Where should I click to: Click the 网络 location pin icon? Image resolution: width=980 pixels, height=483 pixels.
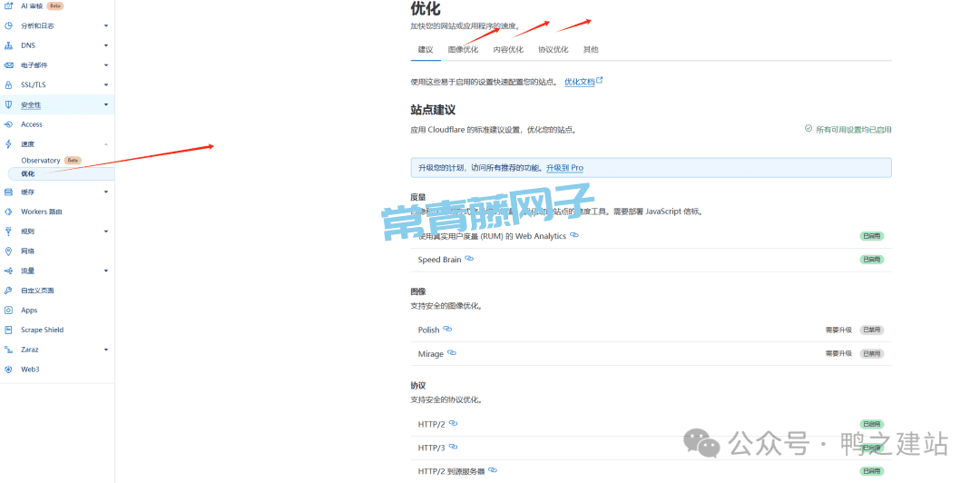coord(8,251)
